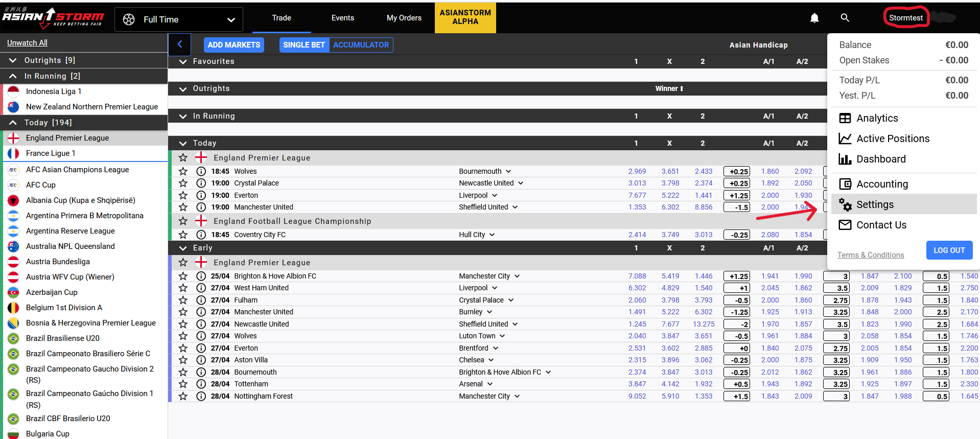Open Settings from the account menu

[904, 204]
